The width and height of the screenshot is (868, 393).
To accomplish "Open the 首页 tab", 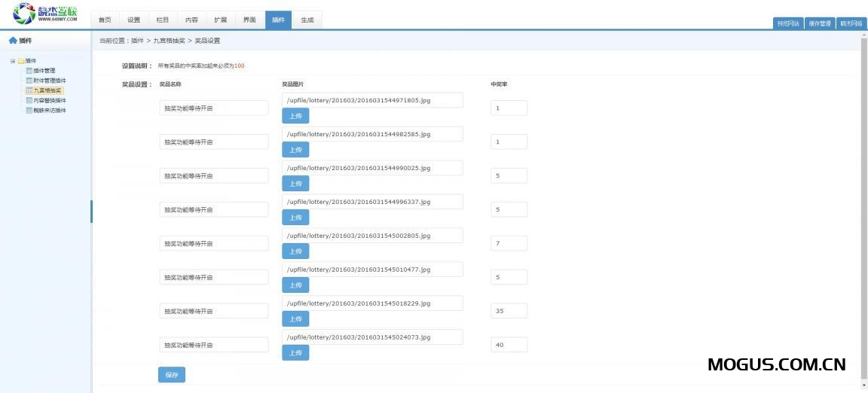I will (x=105, y=20).
